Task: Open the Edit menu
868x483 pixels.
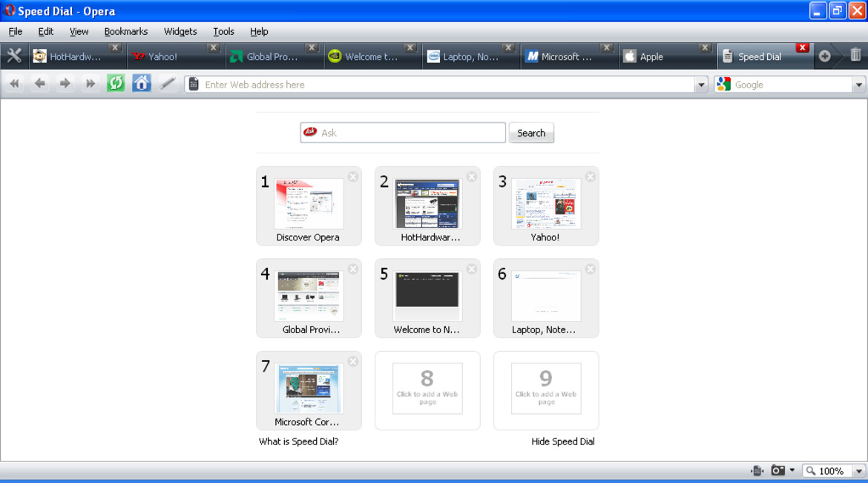Action: [x=45, y=32]
